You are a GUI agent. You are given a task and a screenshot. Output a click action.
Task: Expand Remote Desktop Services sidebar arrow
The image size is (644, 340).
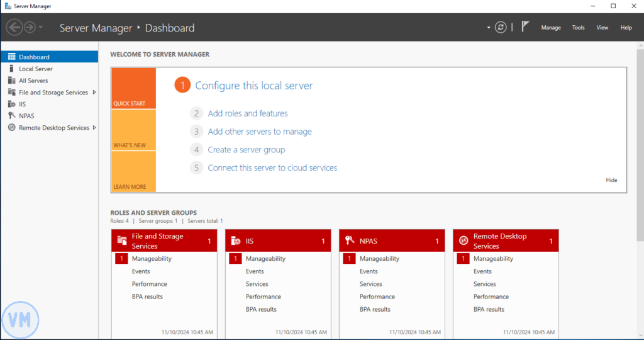click(x=94, y=128)
